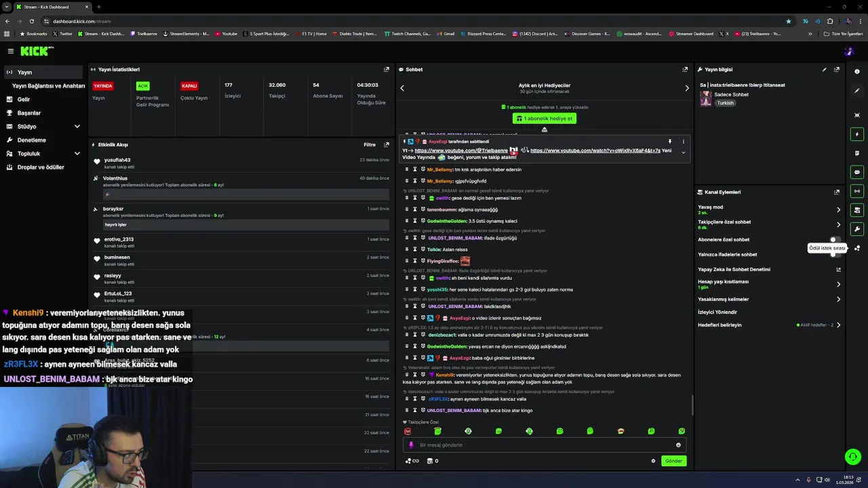Click the Gönder send button
This screenshot has width=868, height=488.
coord(673,461)
